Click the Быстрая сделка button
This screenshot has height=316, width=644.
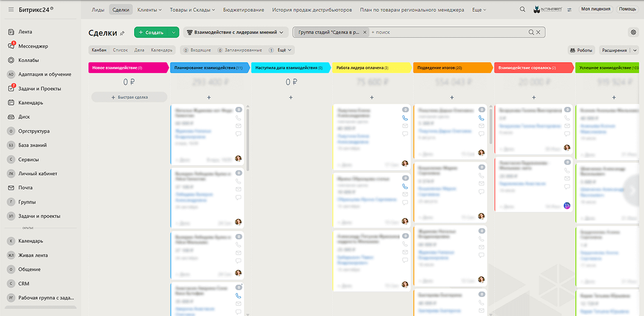[x=129, y=97]
